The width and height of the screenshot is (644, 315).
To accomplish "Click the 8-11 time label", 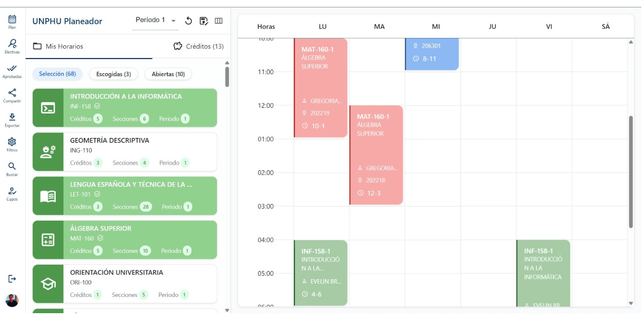I will 429,59.
